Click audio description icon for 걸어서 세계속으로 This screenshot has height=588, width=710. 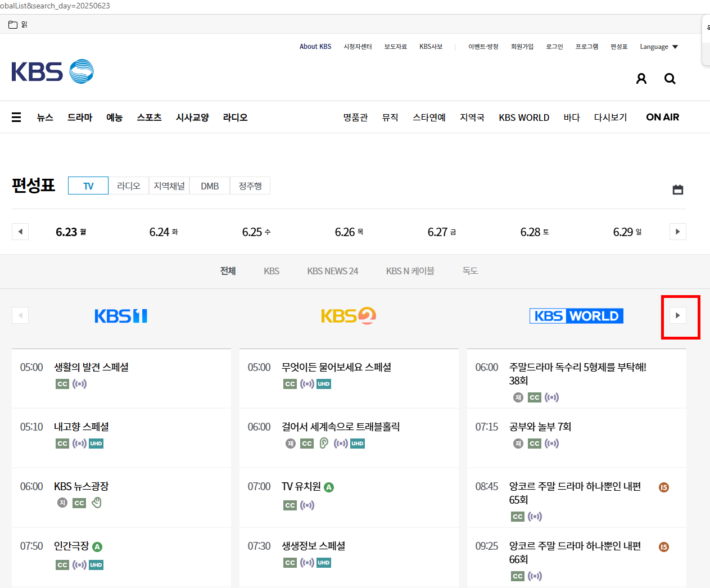coord(324,443)
